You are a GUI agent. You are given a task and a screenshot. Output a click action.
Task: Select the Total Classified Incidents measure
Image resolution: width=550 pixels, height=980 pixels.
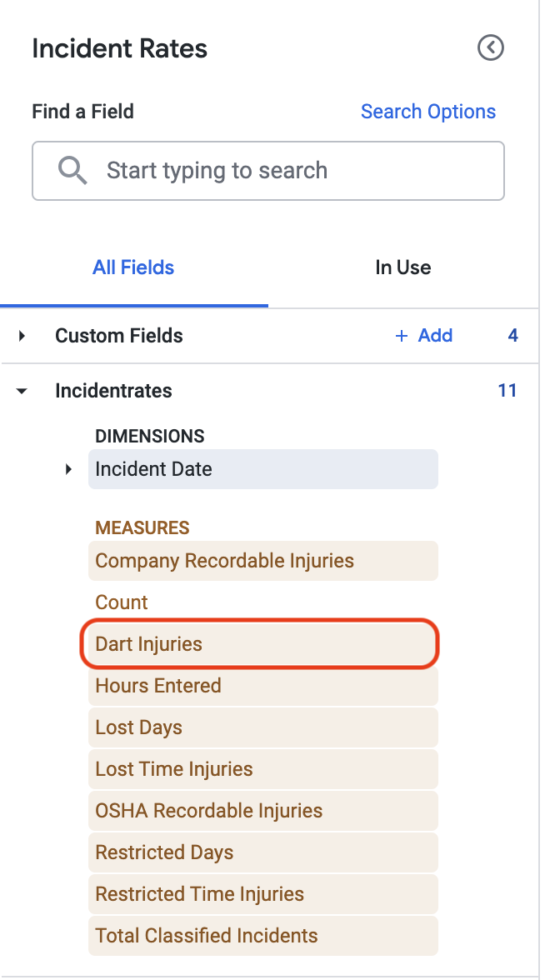(263, 936)
